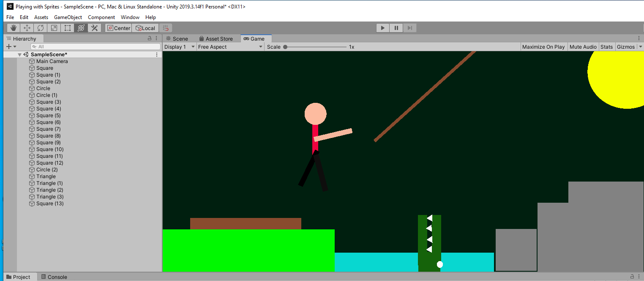Select the Hand tool
This screenshot has width=644, height=281.
tap(14, 28)
